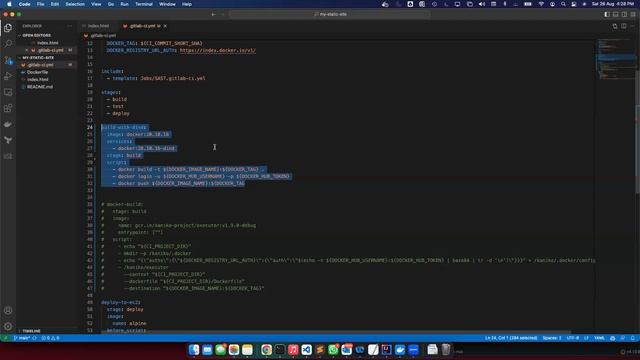Select index.html in Open Editors list
This screenshot has height=360, width=640.
pyautogui.click(x=47, y=43)
